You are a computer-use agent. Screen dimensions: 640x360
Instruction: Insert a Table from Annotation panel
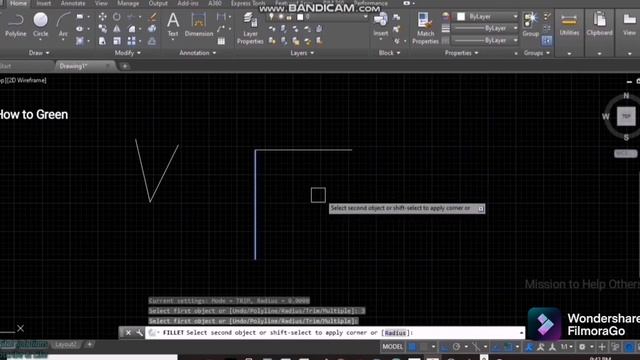point(221,41)
